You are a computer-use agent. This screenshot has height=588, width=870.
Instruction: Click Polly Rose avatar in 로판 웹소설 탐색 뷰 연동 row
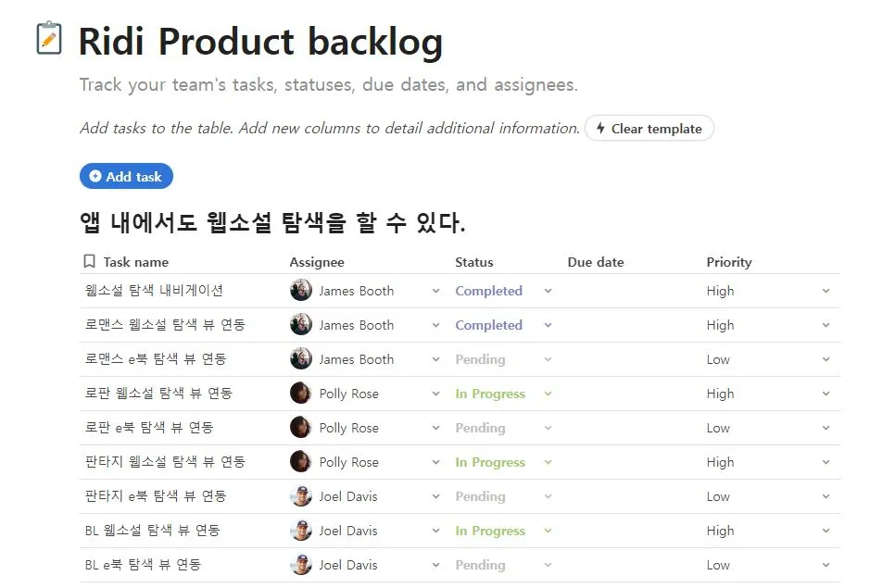(301, 394)
